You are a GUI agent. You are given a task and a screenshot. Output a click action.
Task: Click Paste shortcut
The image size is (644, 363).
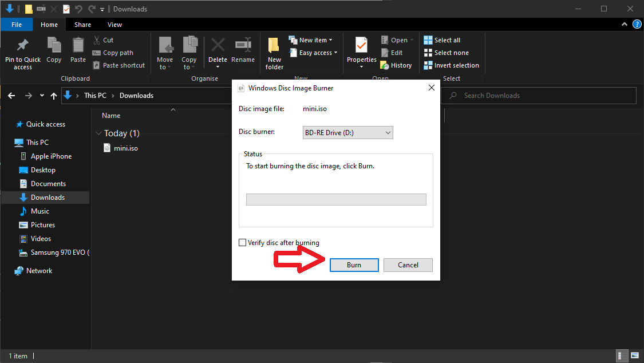click(118, 65)
